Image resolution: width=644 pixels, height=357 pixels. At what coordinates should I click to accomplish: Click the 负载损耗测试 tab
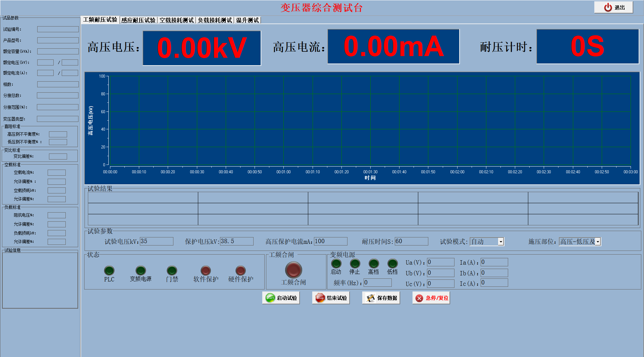[x=215, y=20]
